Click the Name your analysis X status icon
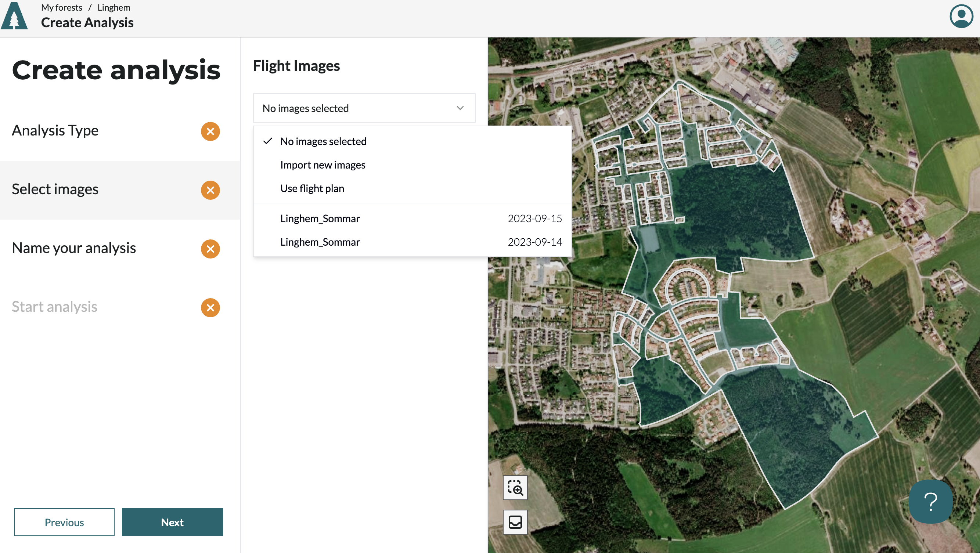This screenshot has height=553, width=980. (210, 249)
